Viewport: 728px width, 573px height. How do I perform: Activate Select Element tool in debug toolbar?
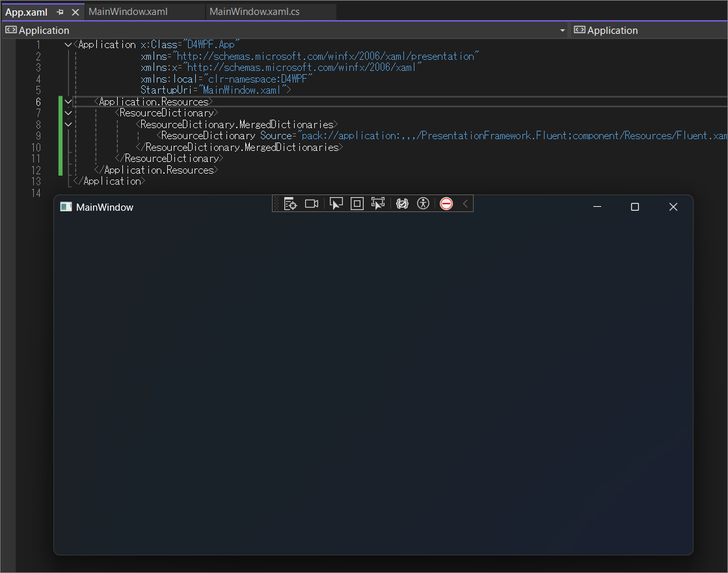tap(336, 204)
